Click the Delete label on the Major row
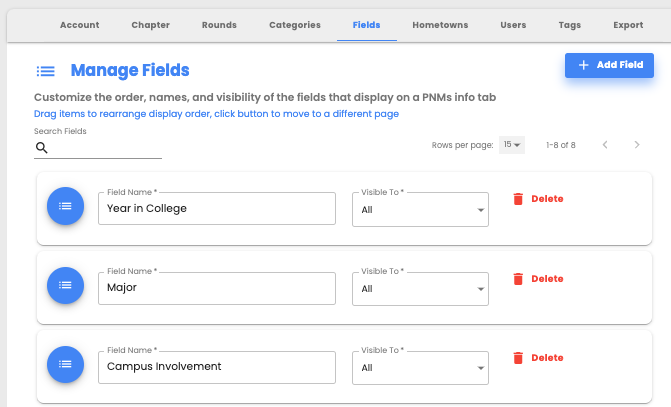Screen dimensions: 671x407 coord(547,279)
